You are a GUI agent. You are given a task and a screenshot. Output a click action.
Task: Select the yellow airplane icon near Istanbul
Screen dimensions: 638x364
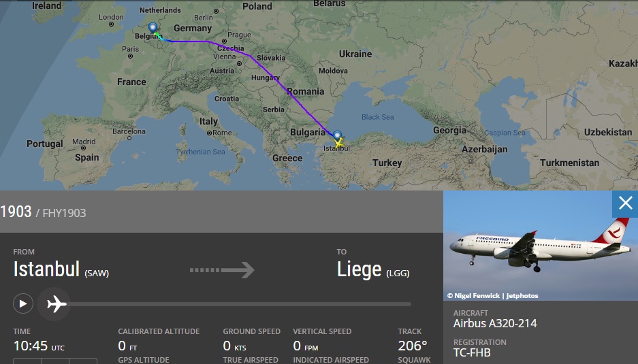pos(338,144)
